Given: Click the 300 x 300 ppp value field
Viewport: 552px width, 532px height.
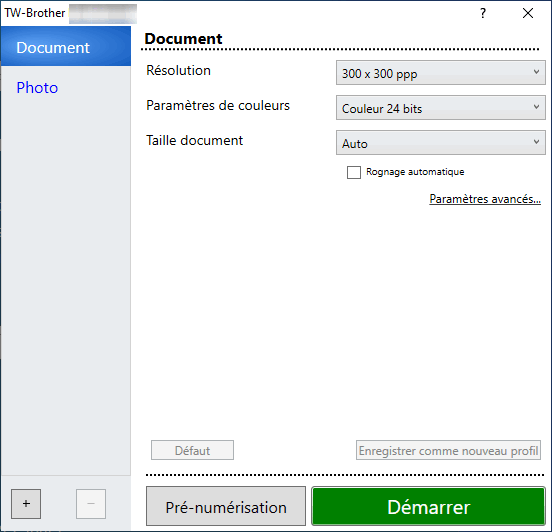Looking at the screenshot, I should click(441, 73).
